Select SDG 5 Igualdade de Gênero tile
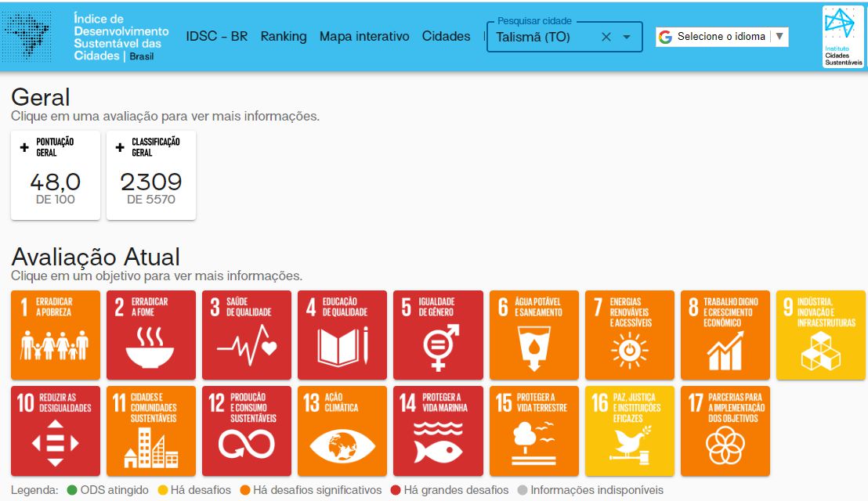Viewport: 868px width, 501px height. click(x=438, y=335)
